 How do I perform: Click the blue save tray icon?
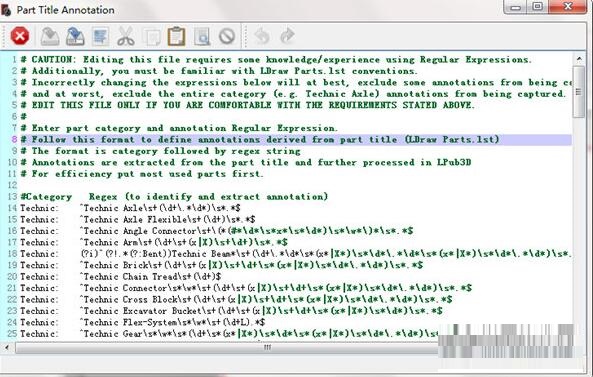[75, 36]
